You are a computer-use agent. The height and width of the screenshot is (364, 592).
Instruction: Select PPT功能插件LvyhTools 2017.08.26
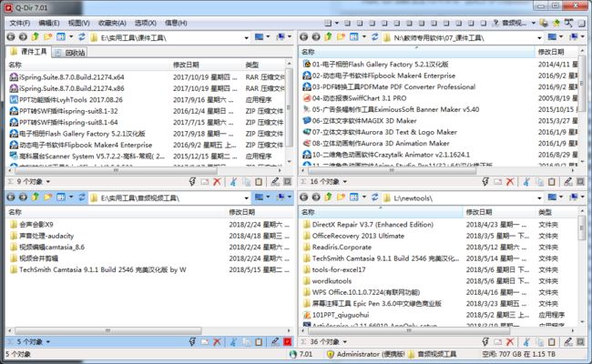[66, 99]
